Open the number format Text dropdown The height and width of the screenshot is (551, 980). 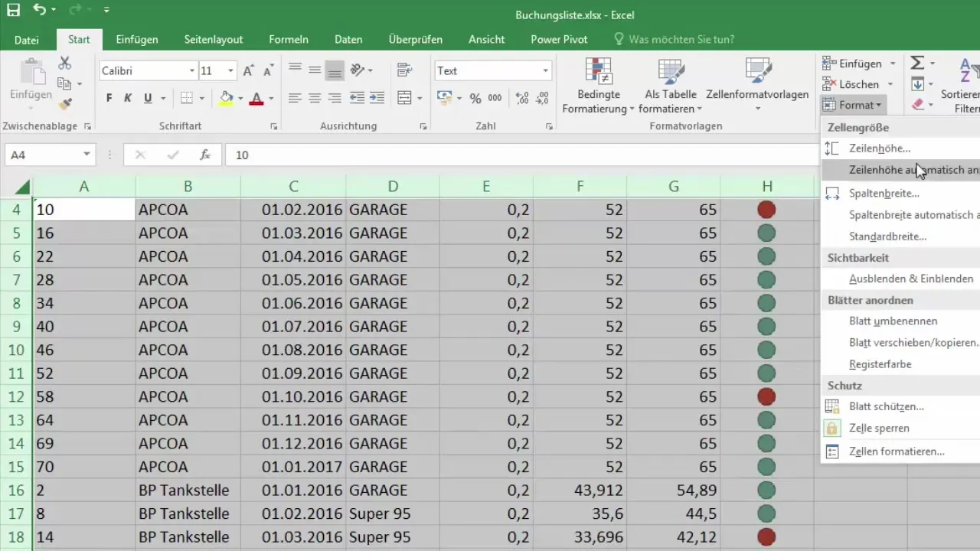[545, 71]
